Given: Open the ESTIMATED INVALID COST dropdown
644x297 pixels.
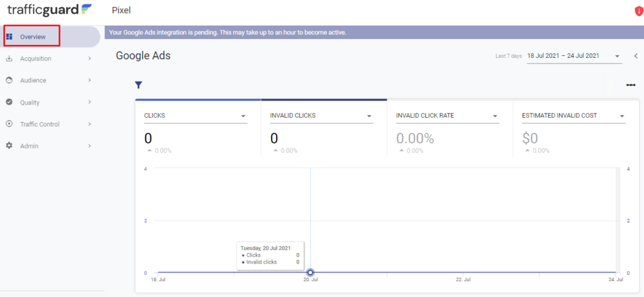Looking at the screenshot, I should coord(621,116).
